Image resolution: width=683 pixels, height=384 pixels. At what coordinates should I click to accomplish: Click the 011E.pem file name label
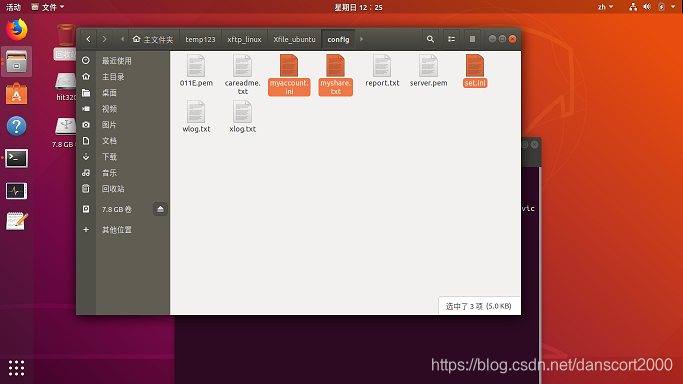click(196, 83)
